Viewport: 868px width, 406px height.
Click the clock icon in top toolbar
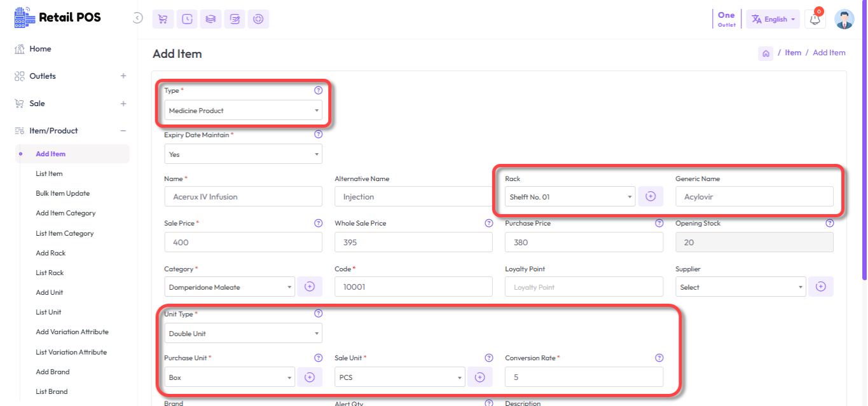[187, 19]
